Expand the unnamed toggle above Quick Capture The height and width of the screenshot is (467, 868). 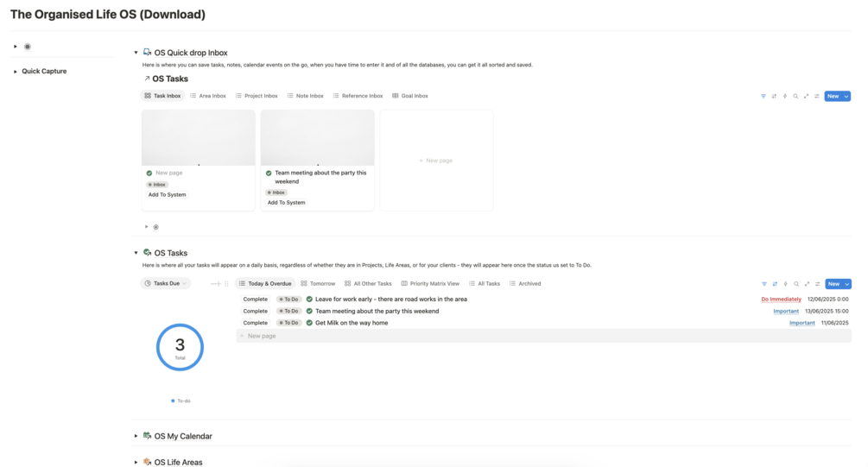click(15, 47)
